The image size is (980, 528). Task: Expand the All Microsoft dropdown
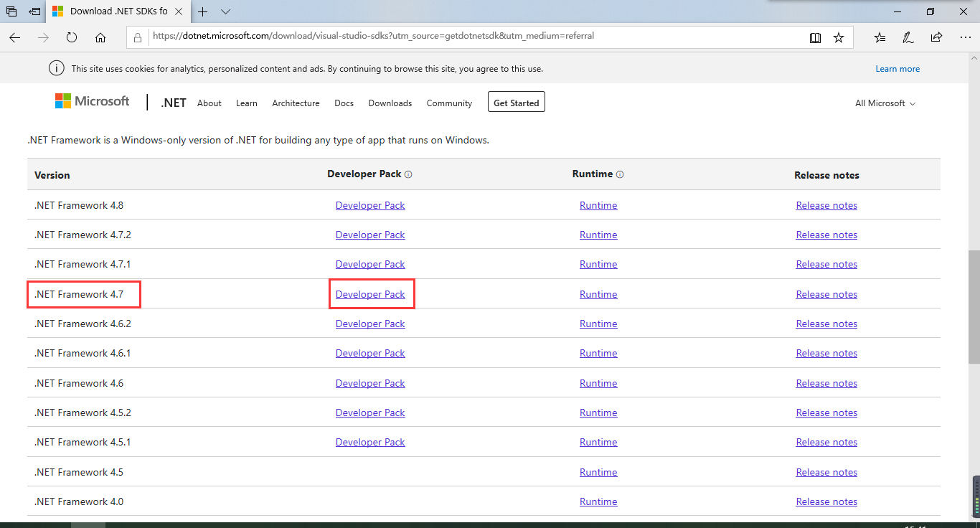click(885, 103)
